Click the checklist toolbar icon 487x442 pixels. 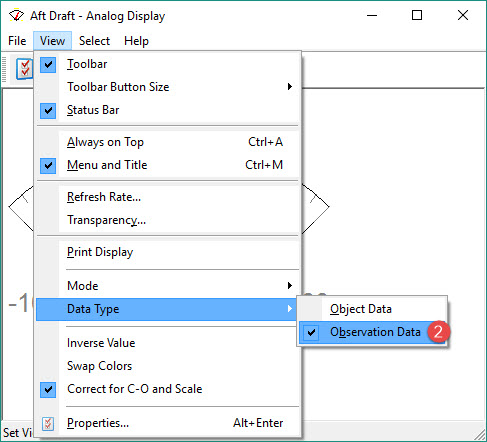(25, 69)
